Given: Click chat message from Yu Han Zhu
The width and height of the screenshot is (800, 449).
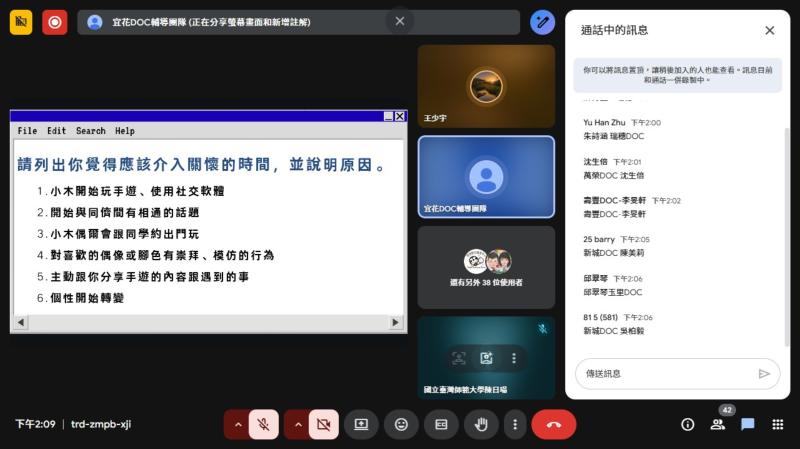Looking at the screenshot, I should (614, 136).
